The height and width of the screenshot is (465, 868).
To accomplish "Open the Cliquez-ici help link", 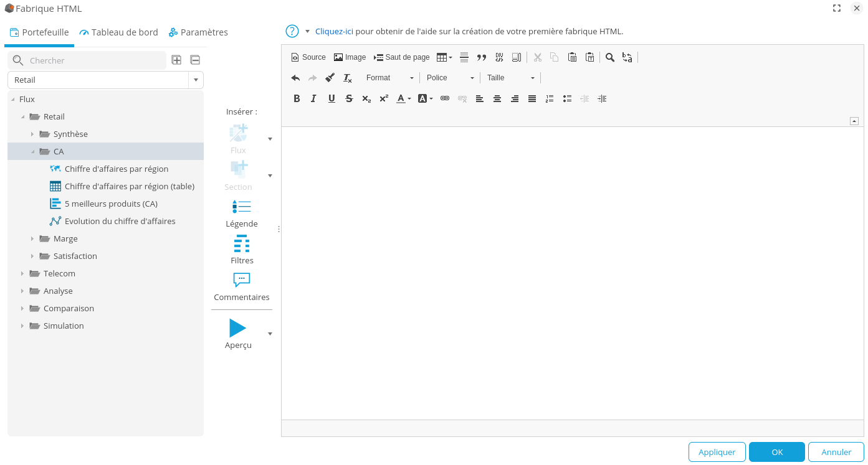I will [x=334, y=31].
